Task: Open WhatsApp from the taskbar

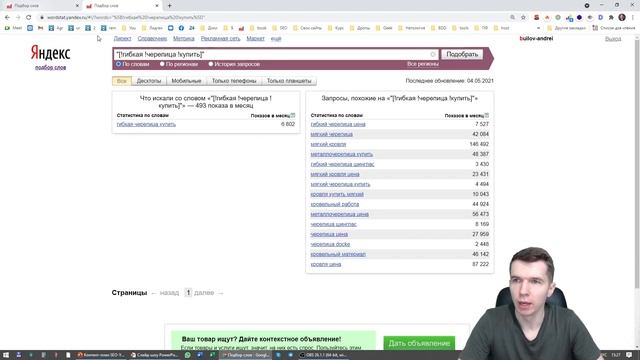Action: (187, 355)
